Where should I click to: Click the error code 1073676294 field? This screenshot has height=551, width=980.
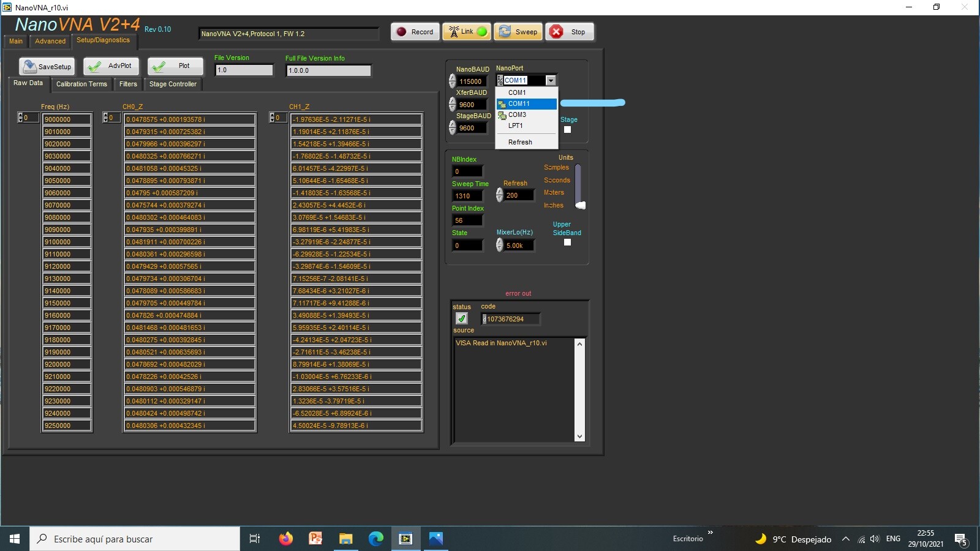click(x=511, y=319)
